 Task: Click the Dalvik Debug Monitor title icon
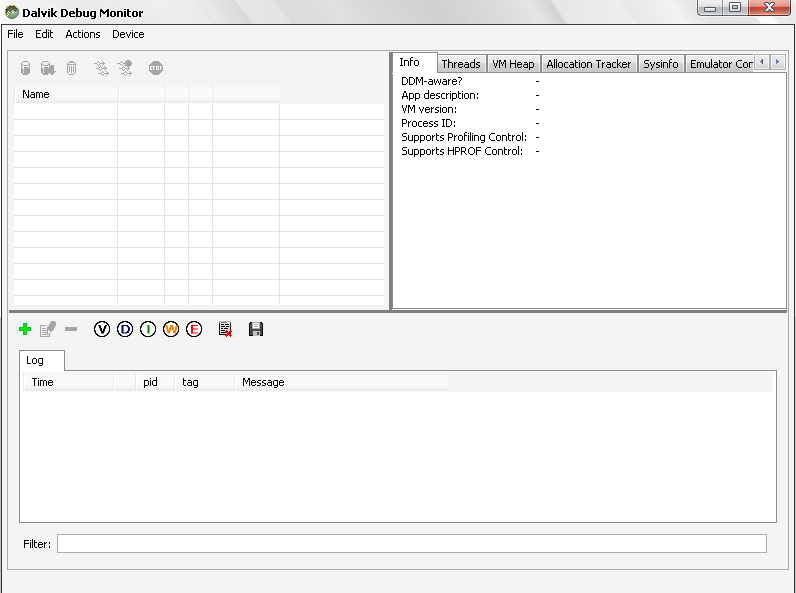[12, 12]
